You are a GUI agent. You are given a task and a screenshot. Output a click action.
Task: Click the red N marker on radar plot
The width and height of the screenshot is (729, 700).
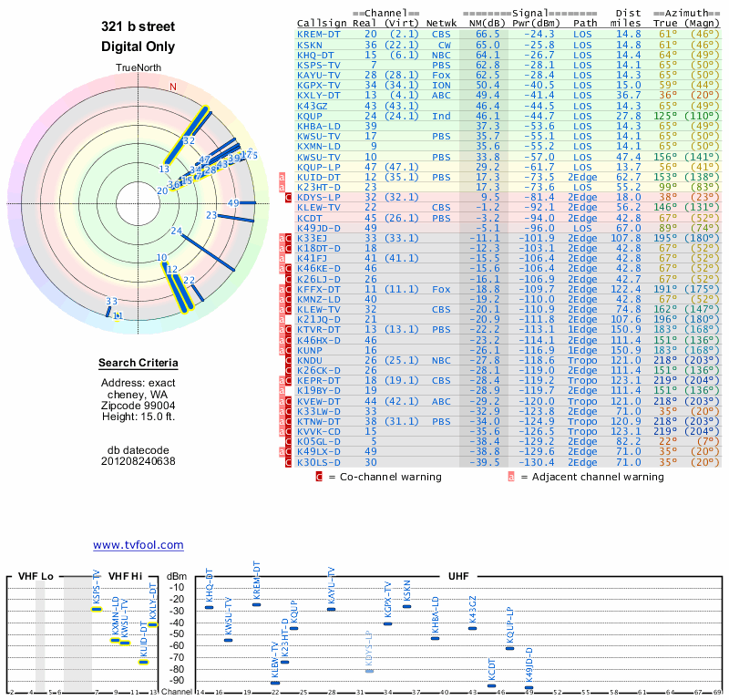coord(173,87)
